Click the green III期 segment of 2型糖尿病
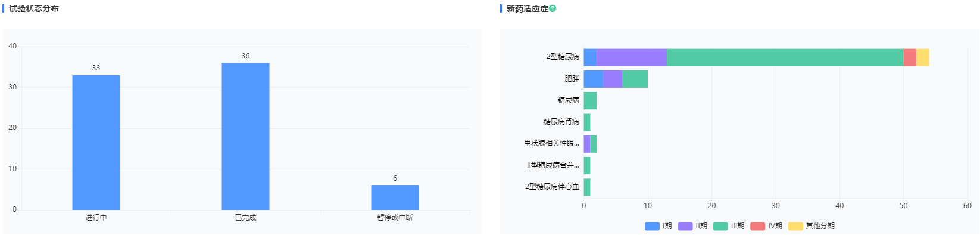Image resolution: width=980 pixels, height=235 pixels. 785,57
